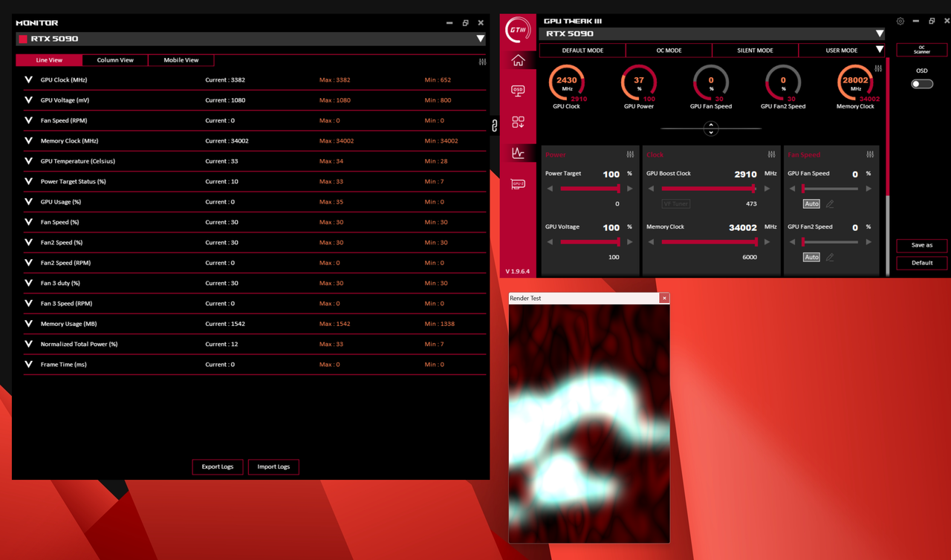
Task: Increase GPU Boost Clock with right arrow
Action: [767, 189]
